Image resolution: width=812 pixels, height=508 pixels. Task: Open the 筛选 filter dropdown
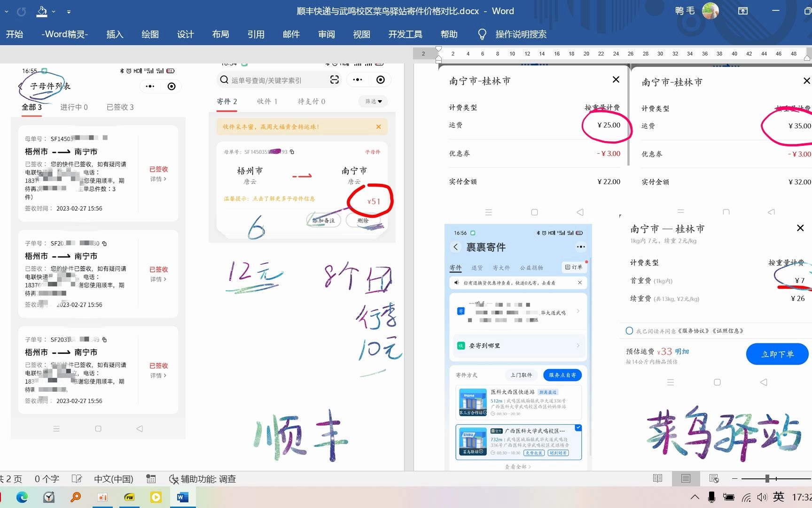[x=373, y=102]
